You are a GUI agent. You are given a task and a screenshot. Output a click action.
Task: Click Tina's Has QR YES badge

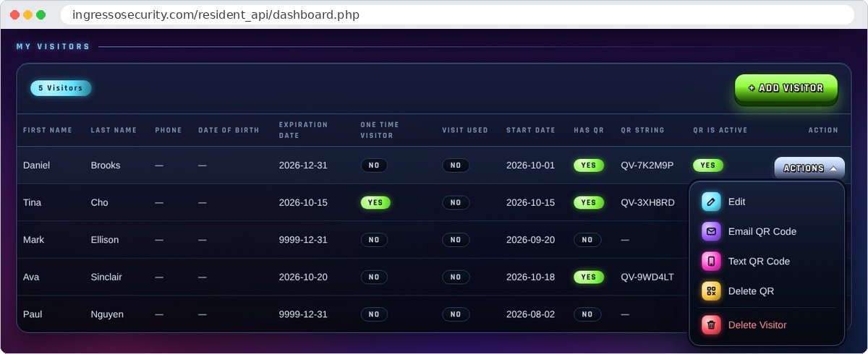point(589,202)
